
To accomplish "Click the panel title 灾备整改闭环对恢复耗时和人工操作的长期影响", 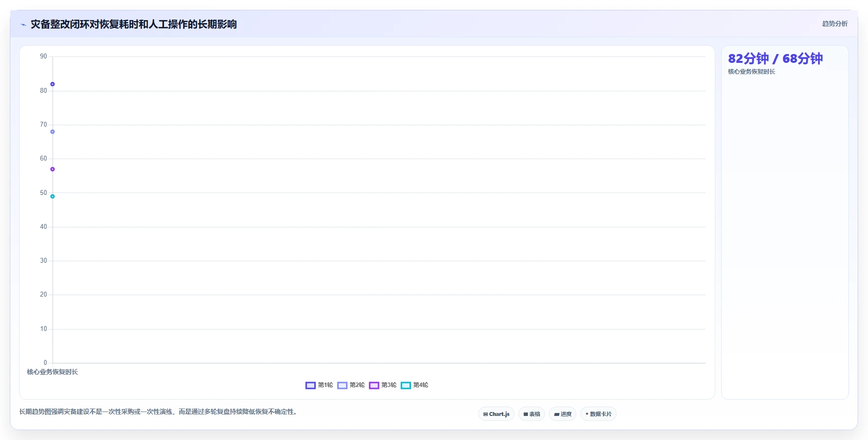I will click(x=134, y=24).
